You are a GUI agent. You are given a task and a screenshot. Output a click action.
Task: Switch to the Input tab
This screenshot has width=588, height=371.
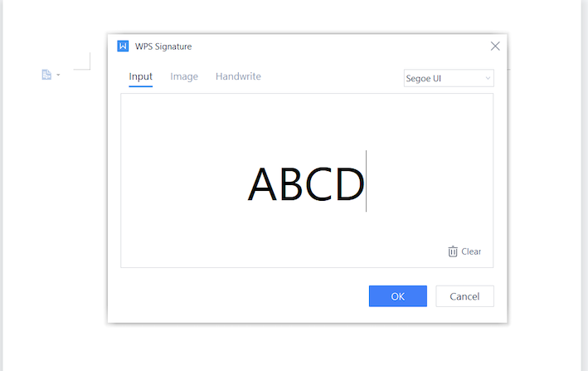click(141, 77)
